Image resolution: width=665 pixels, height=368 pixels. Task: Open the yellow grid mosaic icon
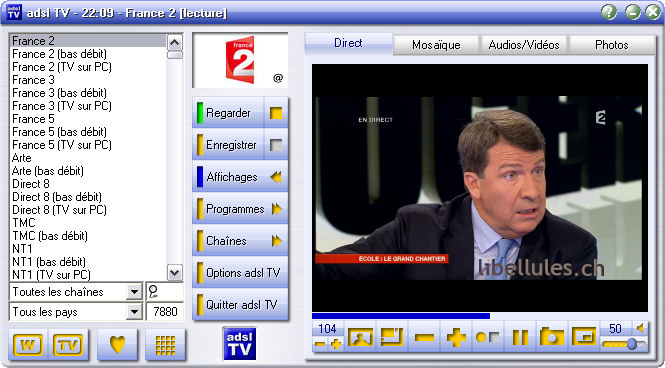point(165,344)
